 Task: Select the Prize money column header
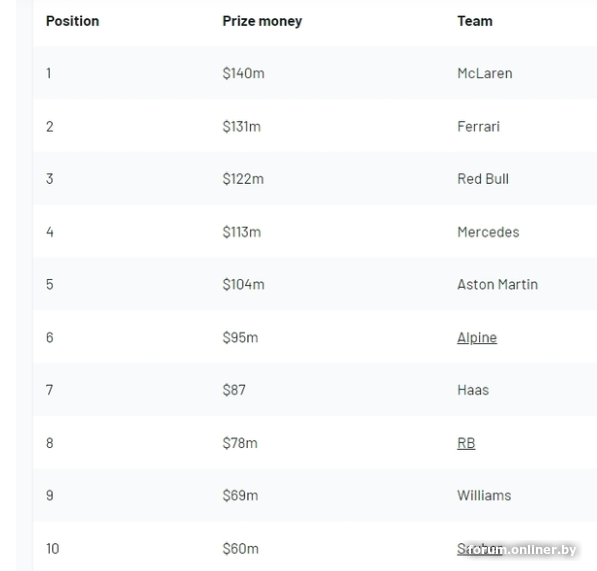click(262, 21)
